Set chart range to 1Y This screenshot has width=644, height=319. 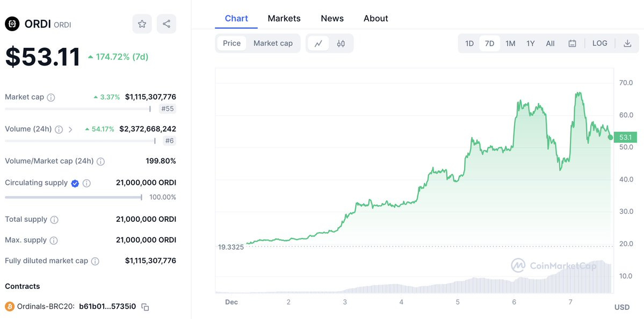pos(531,44)
